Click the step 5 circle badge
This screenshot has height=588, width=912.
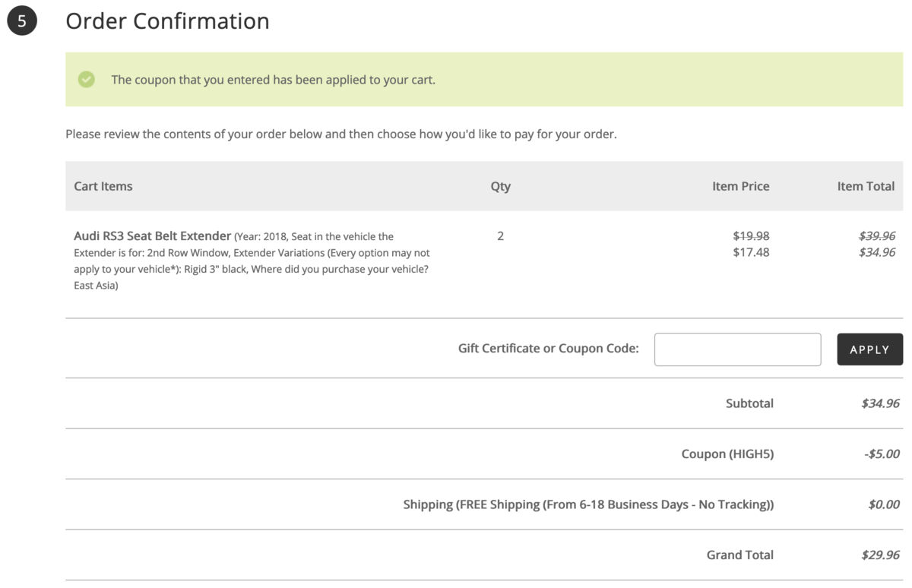(x=21, y=21)
